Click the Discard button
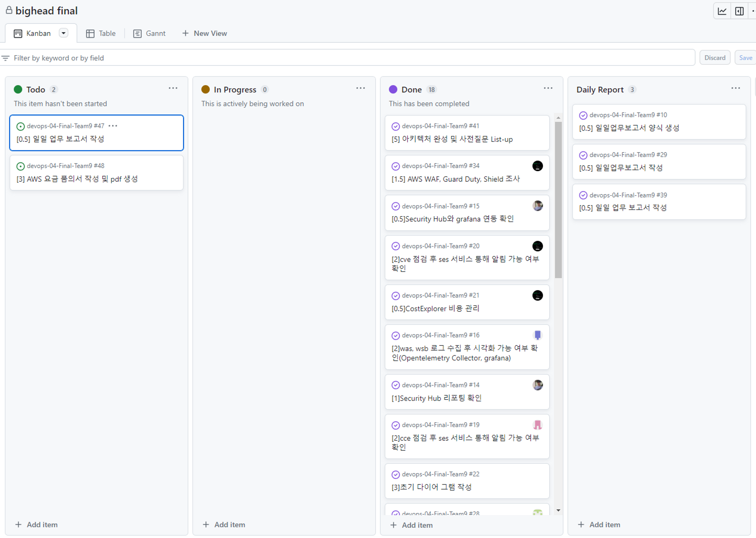The width and height of the screenshot is (756, 538). 714,58
